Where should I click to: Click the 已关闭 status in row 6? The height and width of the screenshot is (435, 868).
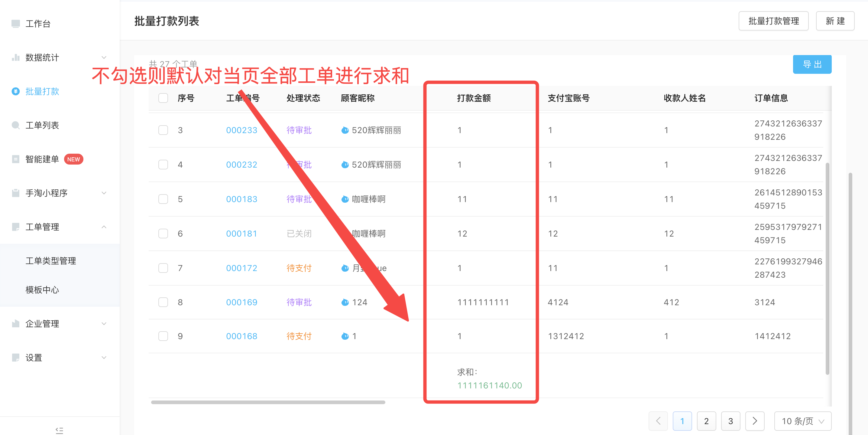click(x=299, y=233)
